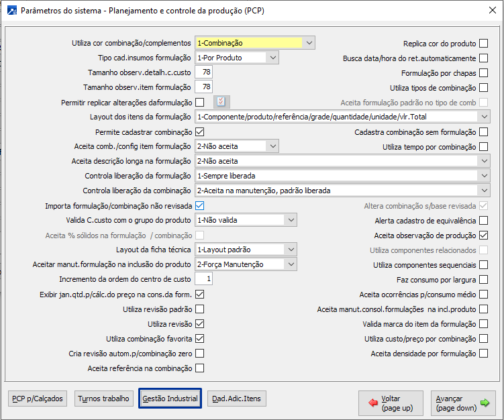The image size is (504, 420).
Task: Uncheck Exibir jan.qtd.p/cálc.do preço checkbox
Action: (x=199, y=295)
